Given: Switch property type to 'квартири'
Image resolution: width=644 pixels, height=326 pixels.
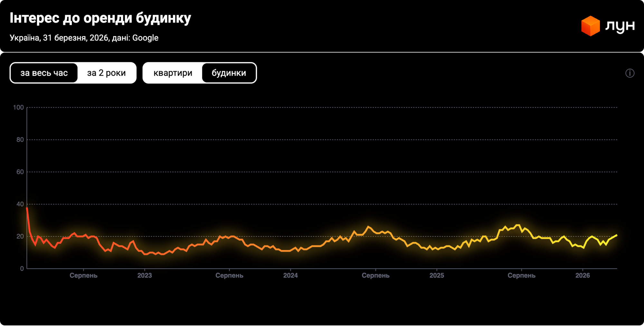Looking at the screenshot, I should pyautogui.click(x=173, y=73).
